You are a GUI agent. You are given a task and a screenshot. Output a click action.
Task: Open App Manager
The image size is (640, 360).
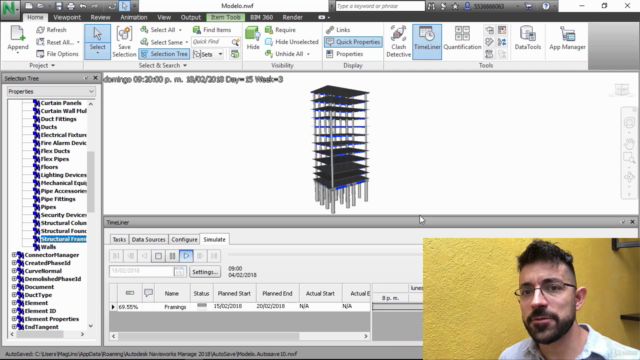[x=567, y=39]
